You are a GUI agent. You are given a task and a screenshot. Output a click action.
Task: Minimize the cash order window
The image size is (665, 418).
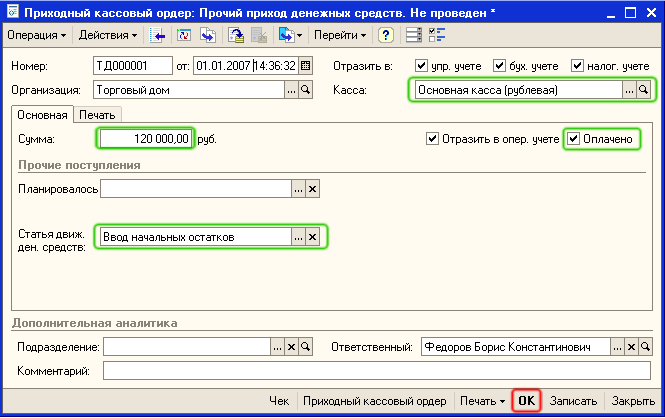(x=611, y=13)
